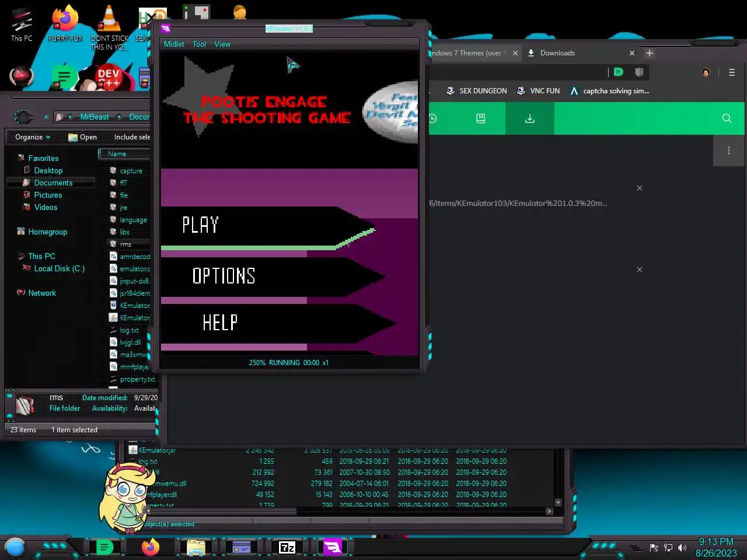Open the green chat app on taskbar
This screenshot has width=747, height=560.
pyautogui.click(x=104, y=547)
